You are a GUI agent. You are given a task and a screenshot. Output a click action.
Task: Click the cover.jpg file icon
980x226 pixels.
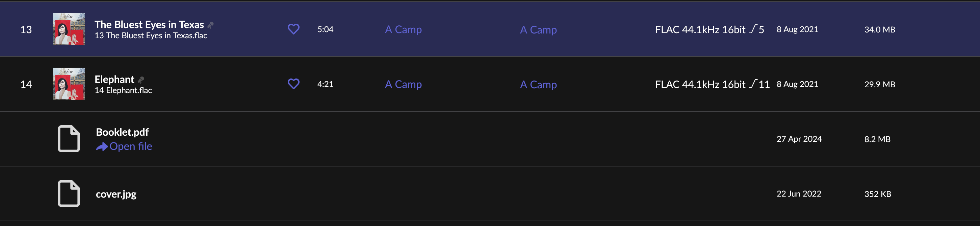(x=69, y=193)
